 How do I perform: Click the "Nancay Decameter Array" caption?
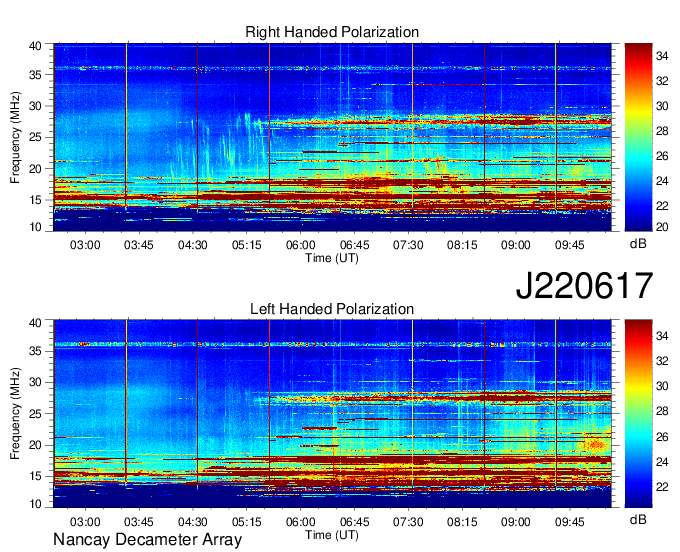click(147, 539)
